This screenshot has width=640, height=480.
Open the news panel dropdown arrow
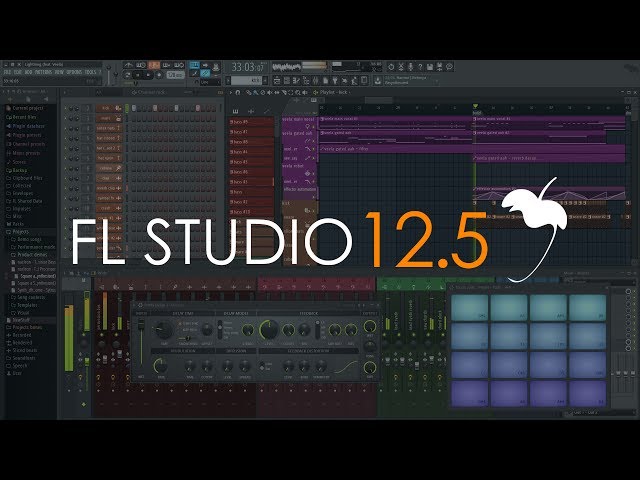tap(437, 80)
